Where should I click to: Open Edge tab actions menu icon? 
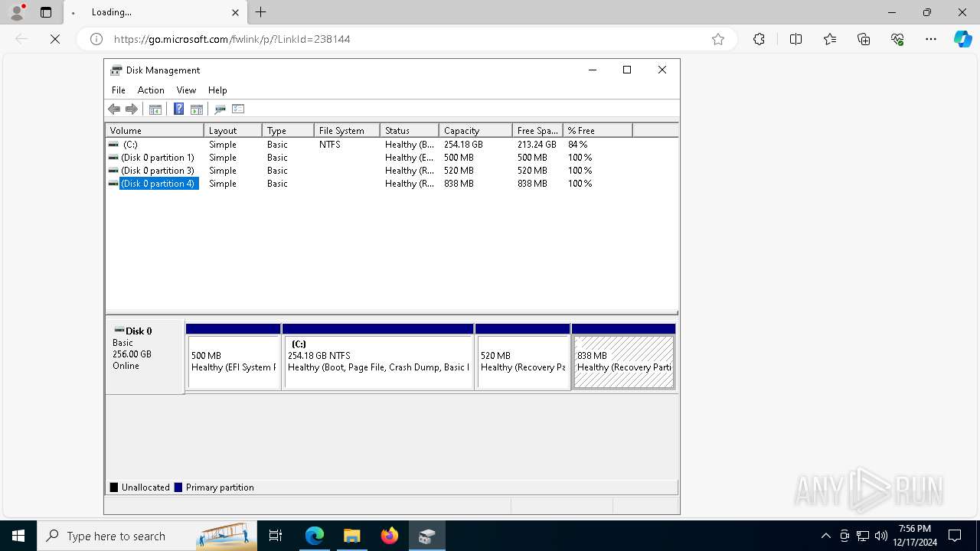(46, 12)
